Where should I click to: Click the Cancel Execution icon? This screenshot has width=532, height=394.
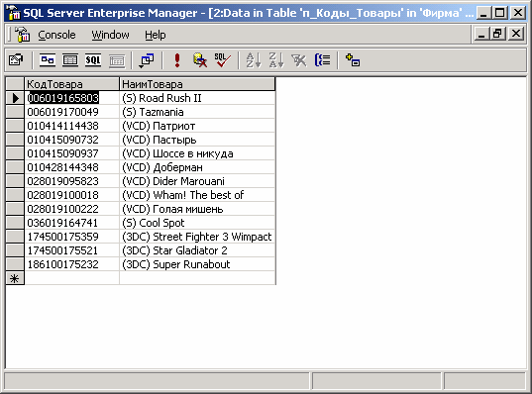click(200, 60)
